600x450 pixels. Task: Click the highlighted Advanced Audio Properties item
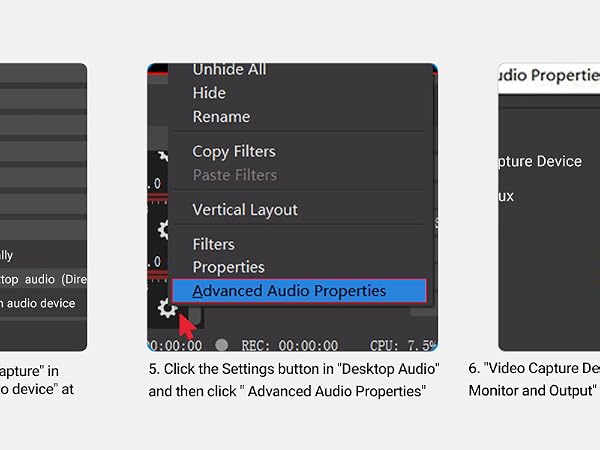299,291
